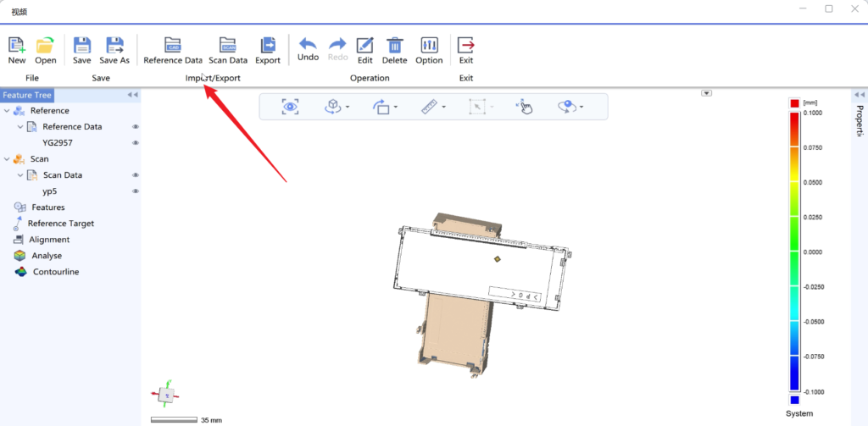This screenshot has width=868, height=426.
Task: Click the Exit button
Action: [465, 45]
